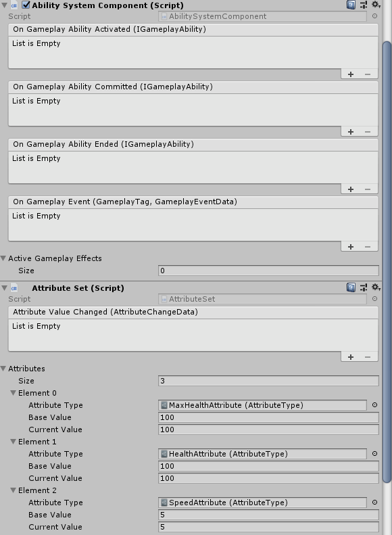Screen dimensions: 392x535
Task: Remove listener from On Gameplay Event
Action: click(x=368, y=247)
